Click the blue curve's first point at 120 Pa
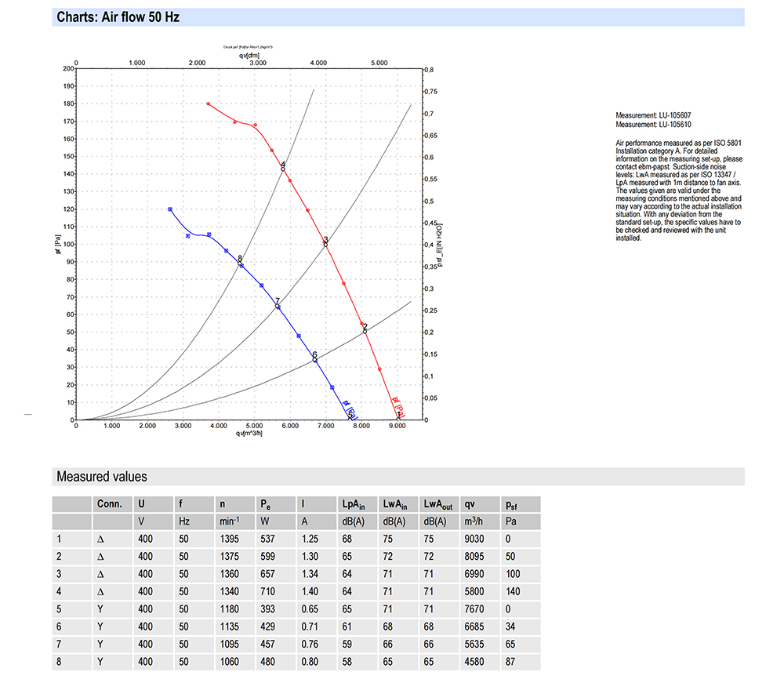Image resolution: width=784 pixels, height=683 pixels. [x=170, y=209]
